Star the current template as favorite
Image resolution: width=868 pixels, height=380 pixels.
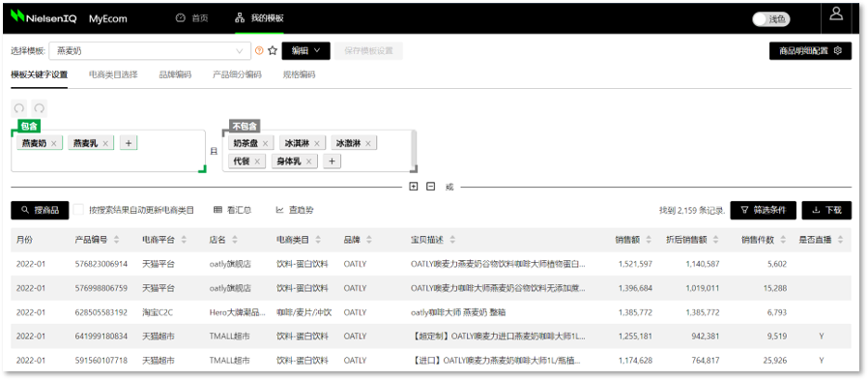(x=273, y=51)
